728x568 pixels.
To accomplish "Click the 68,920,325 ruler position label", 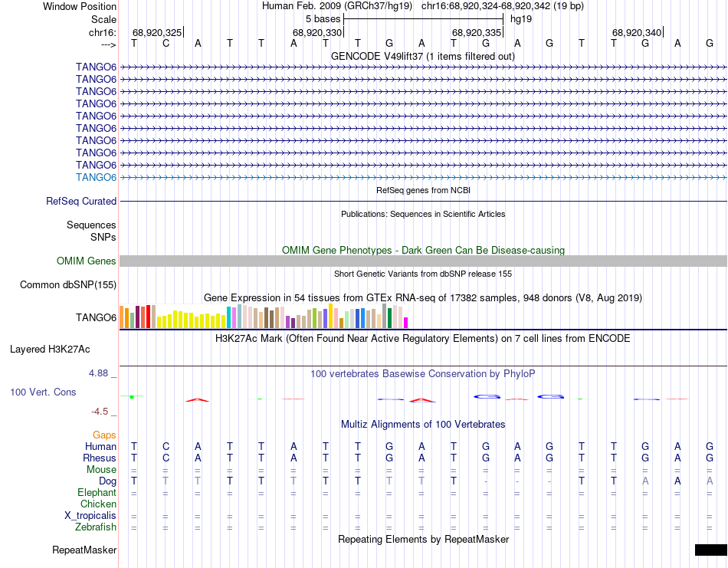I will click(x=157, y=32).
